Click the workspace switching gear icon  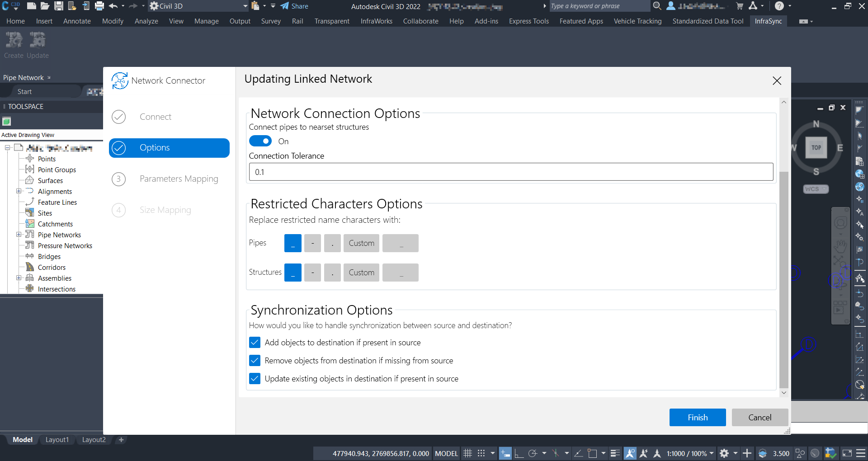coord(724,453)
